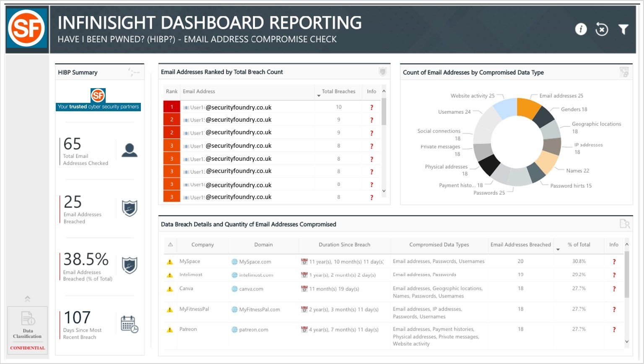Screen dimensions: 644x364
Task: Click the red question mark on the MyFitnessPal row
Action: coord(614,309)
